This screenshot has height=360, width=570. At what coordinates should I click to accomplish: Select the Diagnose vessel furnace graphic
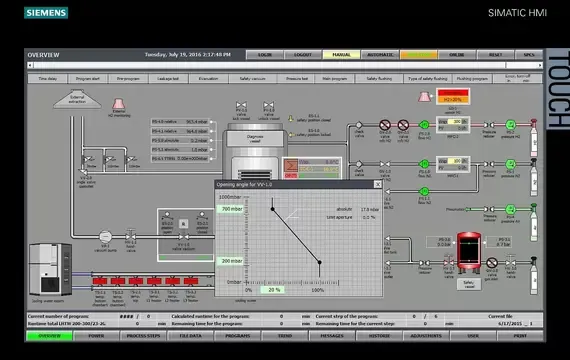(x=255, y=151)
